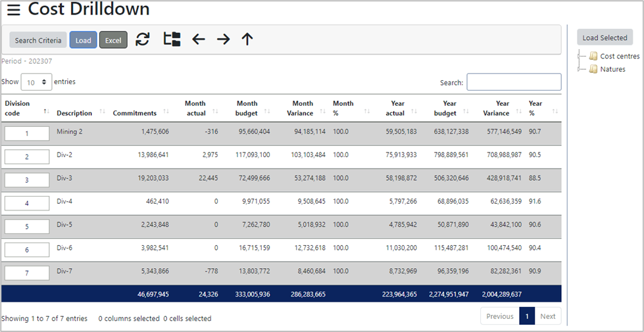Screen dimensions: 644x332
Task: Click the Div-2 description cell
Action: (x=64, y=154)
